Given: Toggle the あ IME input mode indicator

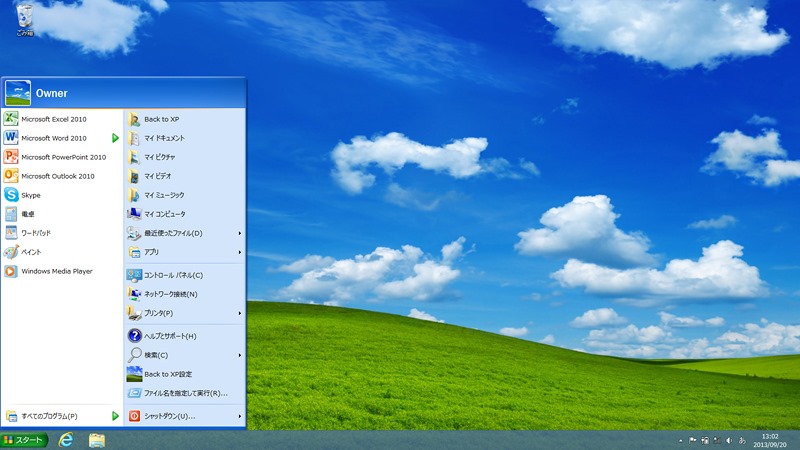Looking at the screenshot, I should [742, 440].
